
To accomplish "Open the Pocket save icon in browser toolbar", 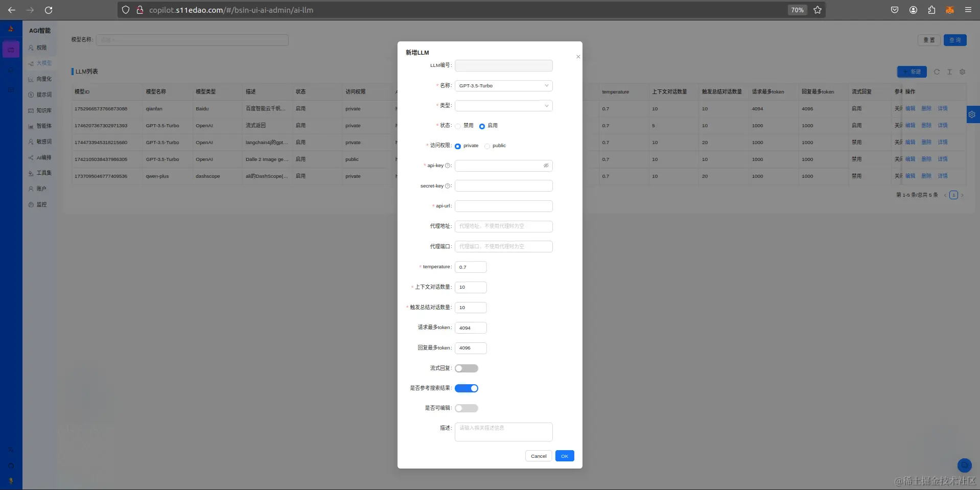I will (x=895, y=10).
